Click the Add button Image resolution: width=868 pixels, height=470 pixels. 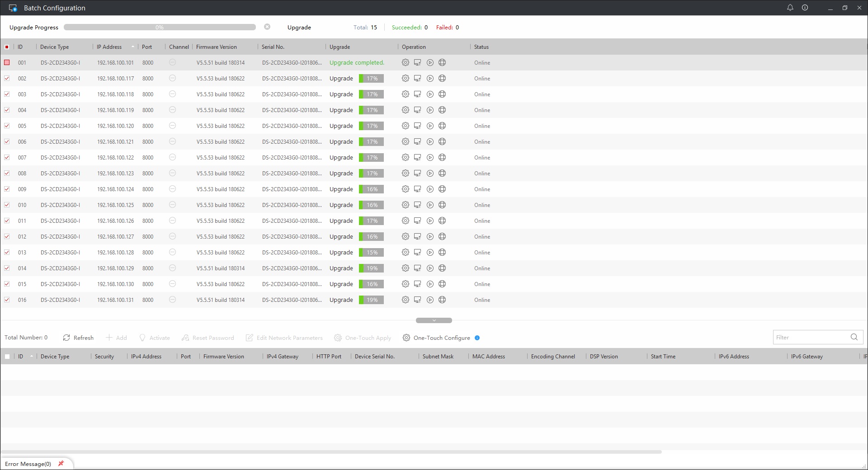click(116, 338)
